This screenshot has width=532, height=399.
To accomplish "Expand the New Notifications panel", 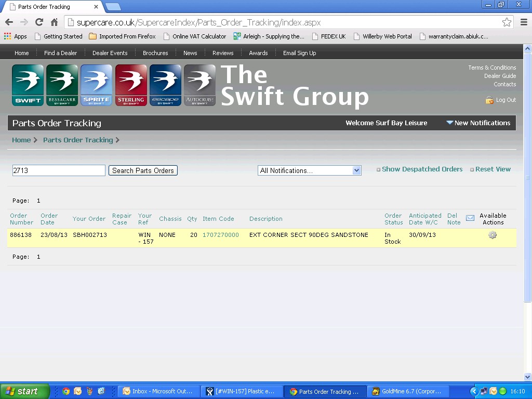I will (x=478, y=123).
